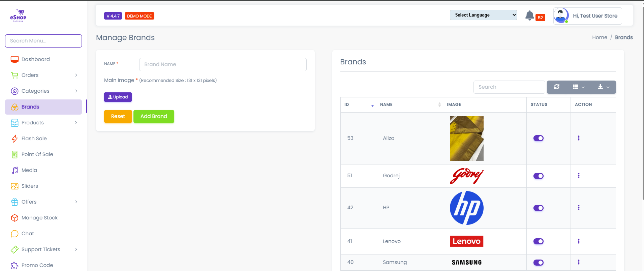Click the Reset button
The height and width of the screenshot is (271, 644).
(118, 116)
